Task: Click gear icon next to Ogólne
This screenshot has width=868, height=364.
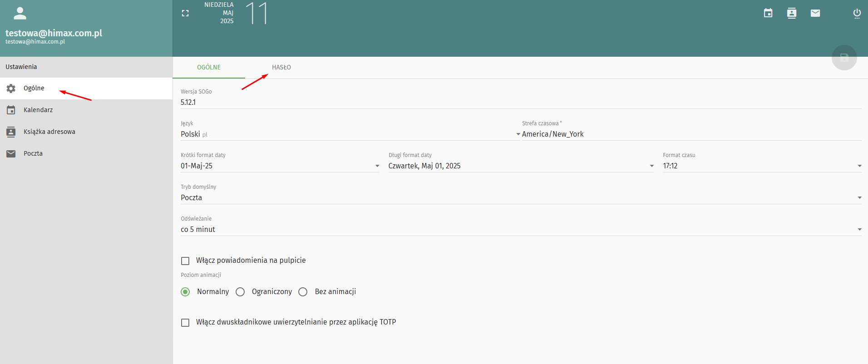Action: point(11,89)
